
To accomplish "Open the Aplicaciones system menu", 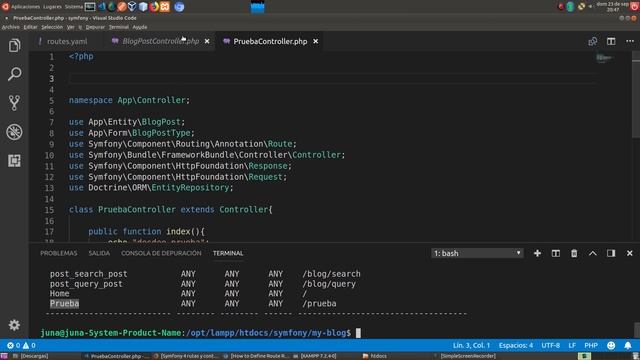I will pyautogui.click(x=25, y=7).
